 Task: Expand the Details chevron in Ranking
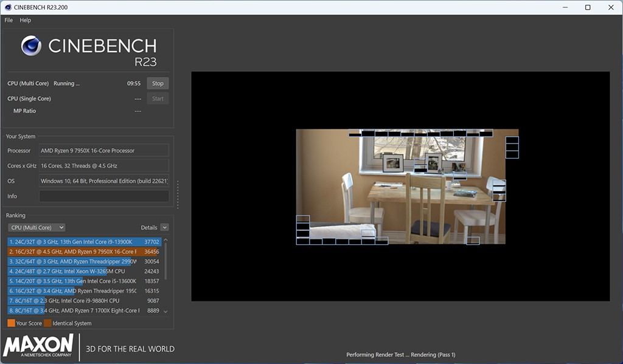coord(164,227)
